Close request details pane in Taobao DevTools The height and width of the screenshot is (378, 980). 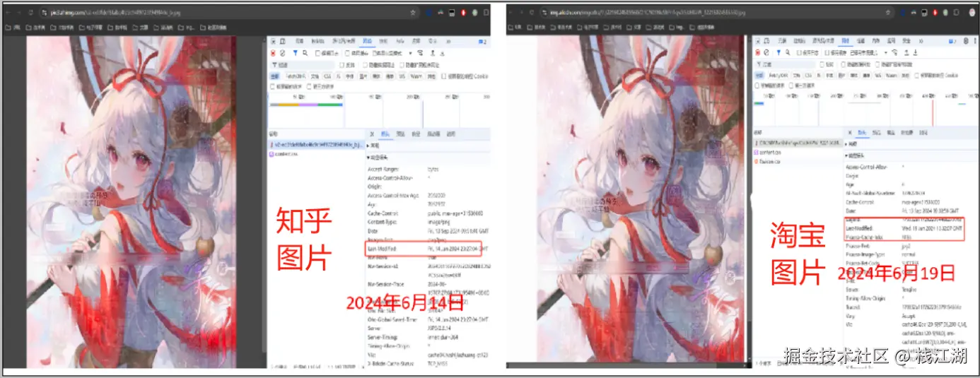click(x=850, y=132)
